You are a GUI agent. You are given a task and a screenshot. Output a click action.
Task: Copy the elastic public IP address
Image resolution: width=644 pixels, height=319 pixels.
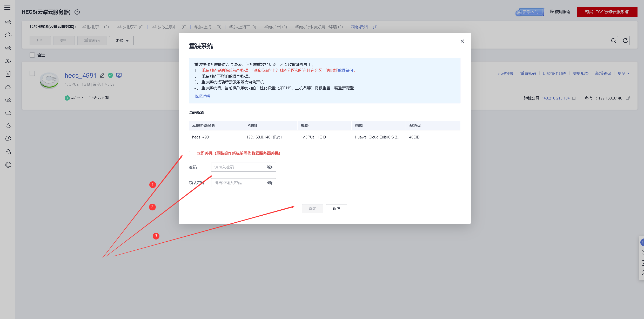pos(574,98)
